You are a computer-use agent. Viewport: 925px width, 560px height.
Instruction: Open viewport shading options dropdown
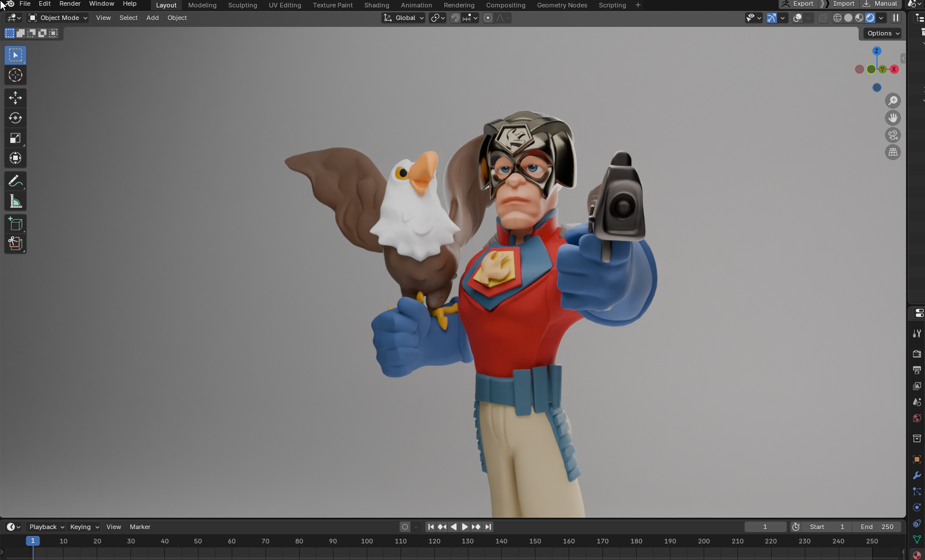pyautogui.click(x=881, y=18)
